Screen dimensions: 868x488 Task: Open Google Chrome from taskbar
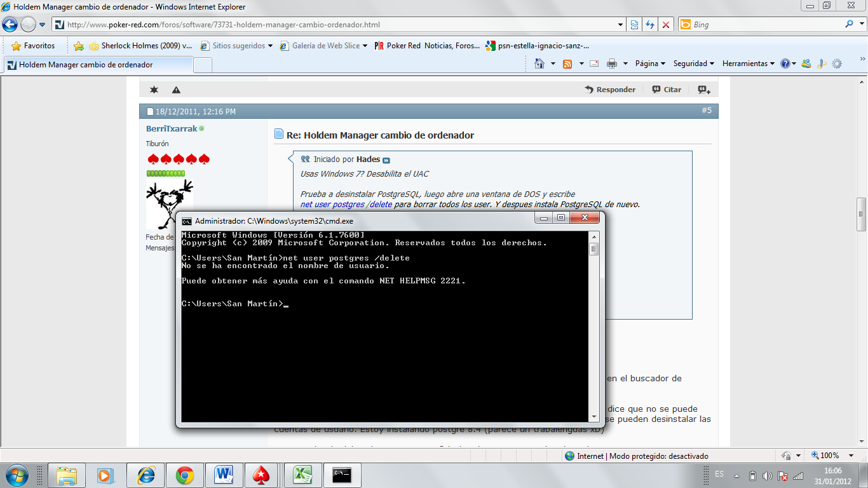[x=185, y=475]
